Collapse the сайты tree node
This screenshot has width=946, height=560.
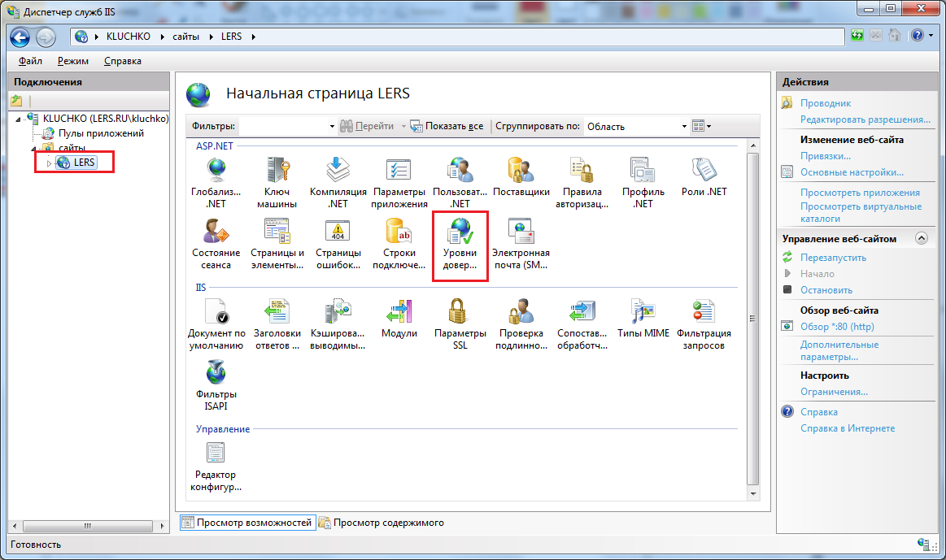click(x=34, y=148)
